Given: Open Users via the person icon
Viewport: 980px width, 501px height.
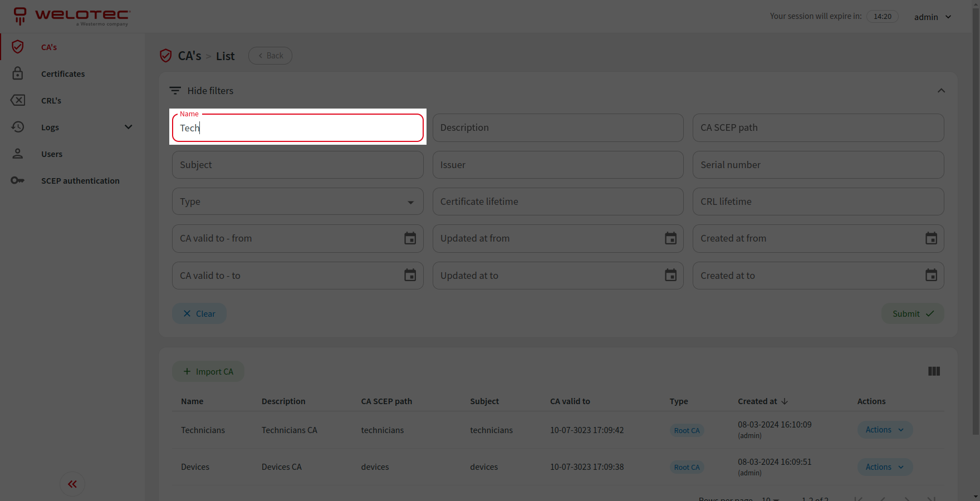Looking at the screenshot, I should coord(18,154).
